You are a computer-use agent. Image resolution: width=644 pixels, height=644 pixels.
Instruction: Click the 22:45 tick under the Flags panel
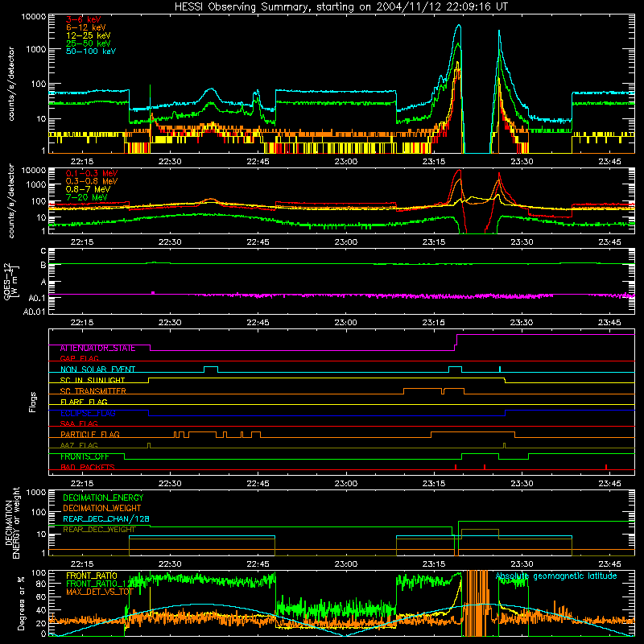pos(258,484)
